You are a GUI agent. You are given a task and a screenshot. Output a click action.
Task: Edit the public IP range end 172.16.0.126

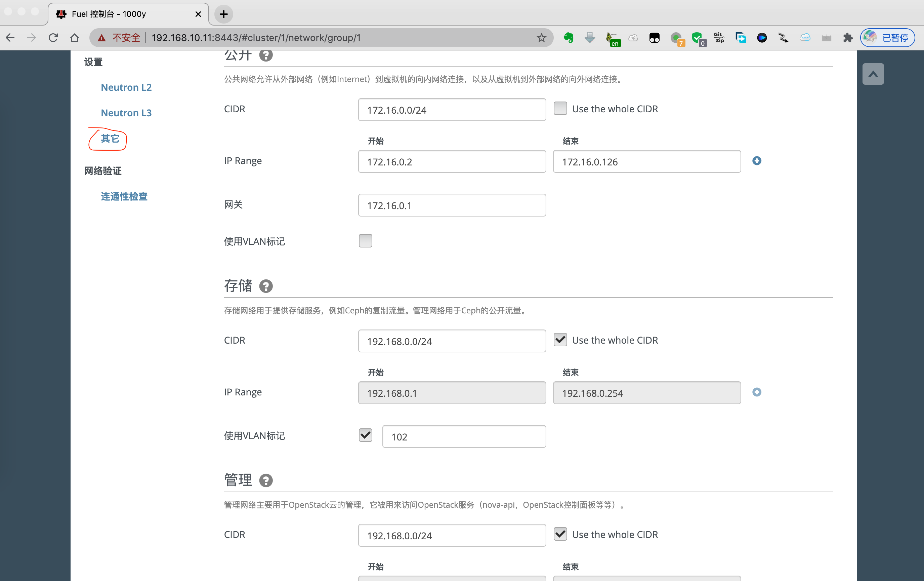[647, 162]
